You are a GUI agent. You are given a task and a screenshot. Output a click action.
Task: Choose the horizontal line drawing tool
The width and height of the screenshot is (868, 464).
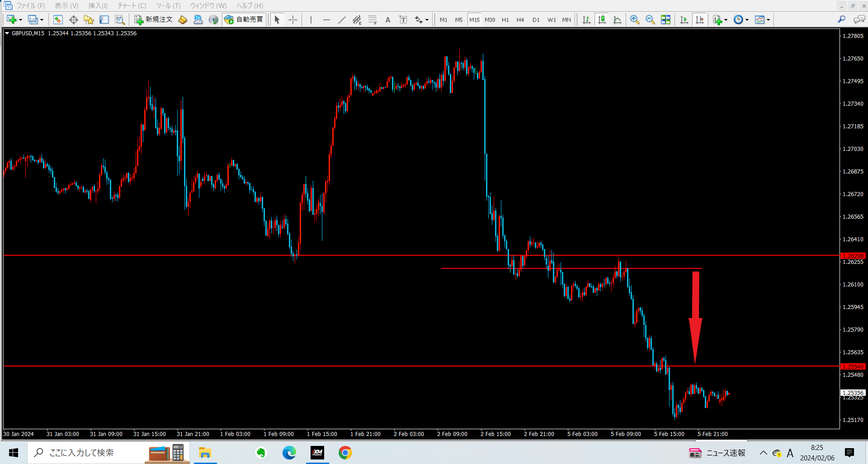pos(326,19)
